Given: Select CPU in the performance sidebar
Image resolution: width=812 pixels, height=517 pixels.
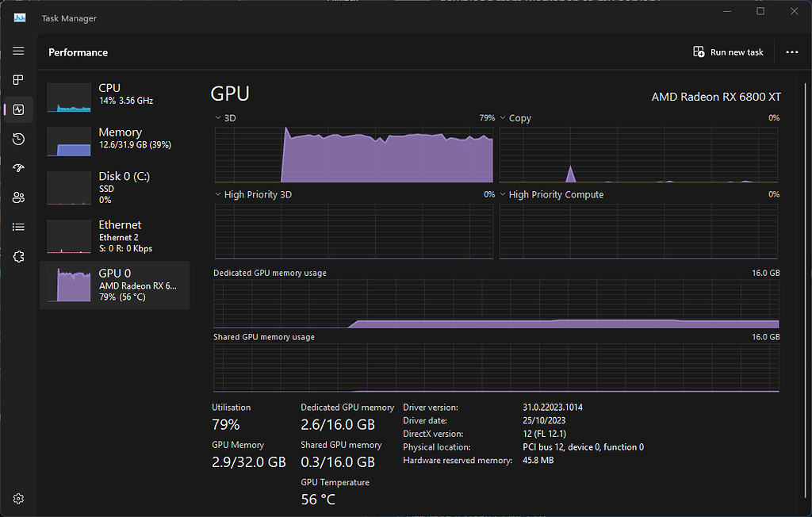Looking at the screenshot, I should point(114,94).
